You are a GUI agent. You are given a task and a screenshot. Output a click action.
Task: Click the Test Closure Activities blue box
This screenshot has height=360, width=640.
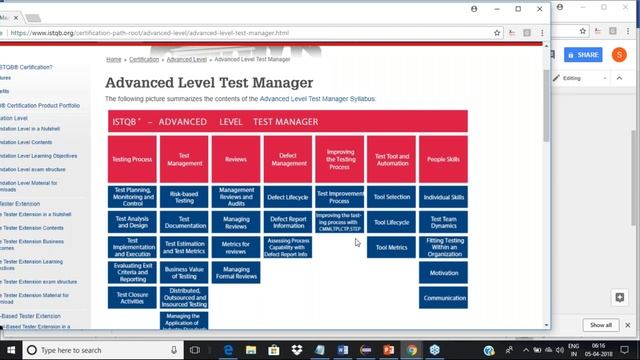tap(132, 298)
